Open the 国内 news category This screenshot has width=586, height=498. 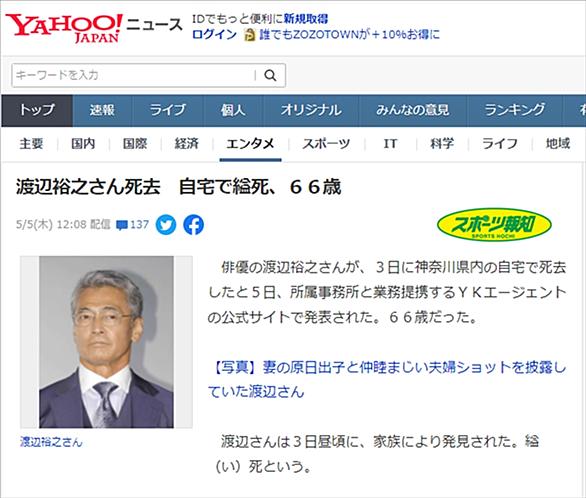[x=83, y=144]
